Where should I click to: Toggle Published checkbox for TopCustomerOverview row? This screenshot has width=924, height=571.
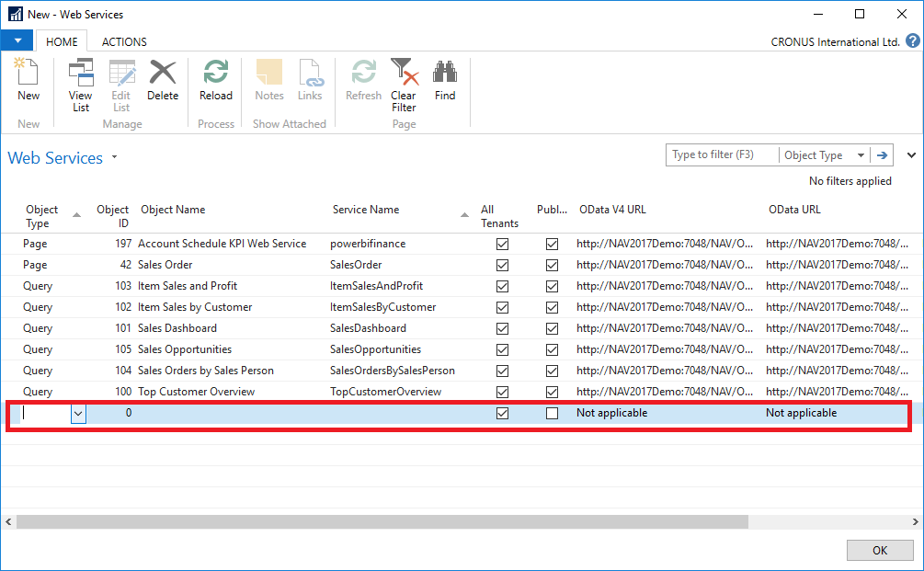[552, 392]
